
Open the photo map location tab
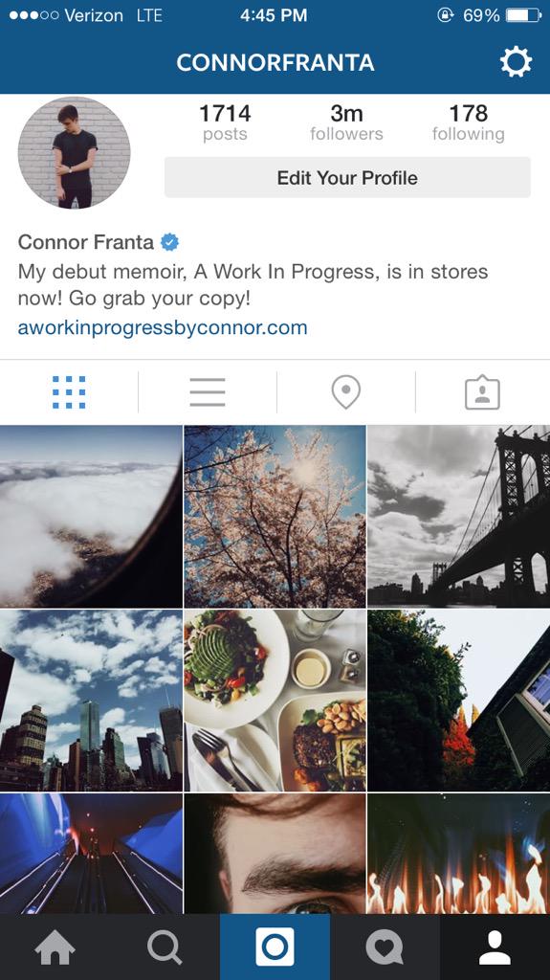pyautogui.click(x=345, y=392)
